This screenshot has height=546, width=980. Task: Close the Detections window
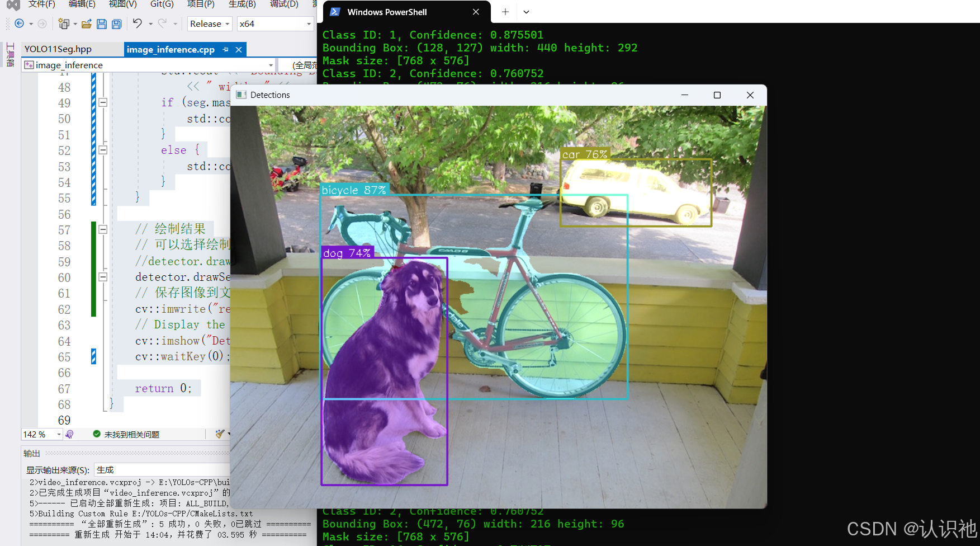(750, 95)
